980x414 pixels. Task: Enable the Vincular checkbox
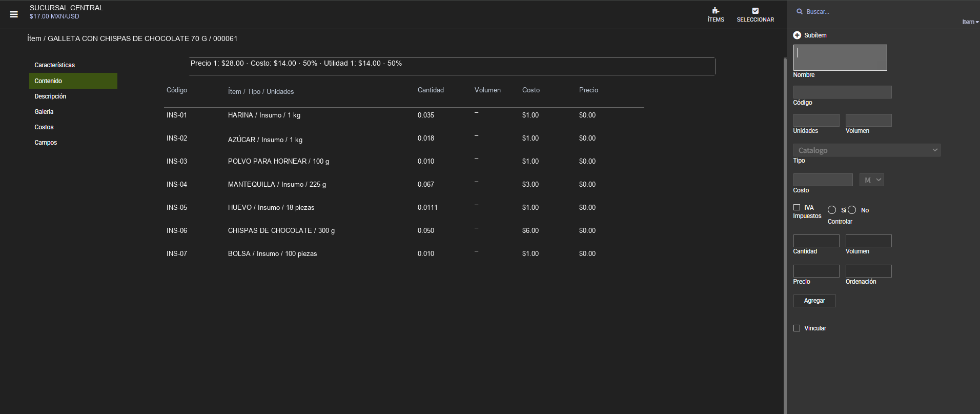coord(797,328)
